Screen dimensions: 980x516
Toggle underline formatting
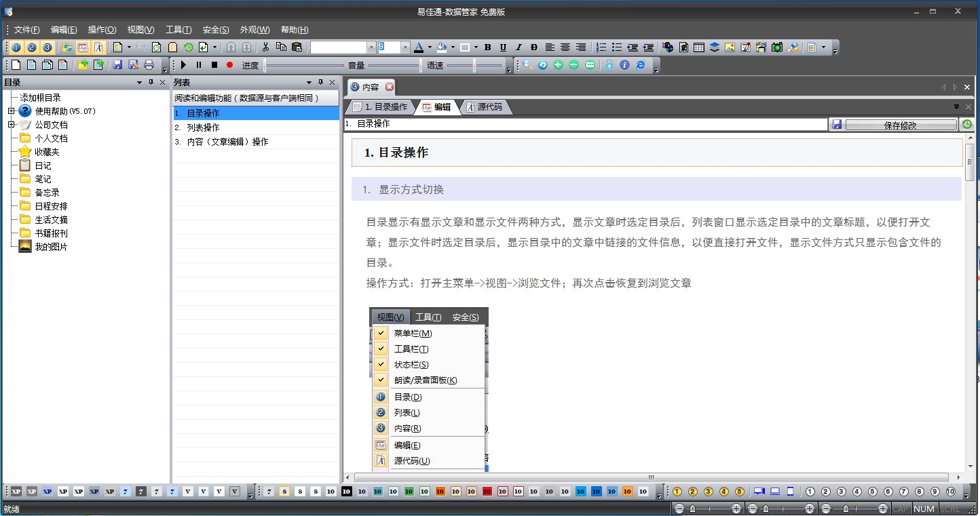click(503, 47)
